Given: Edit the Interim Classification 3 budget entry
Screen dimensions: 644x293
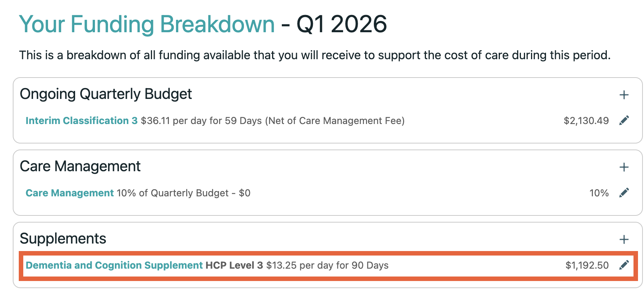Looking at the screenshot, I should [624, 120].
